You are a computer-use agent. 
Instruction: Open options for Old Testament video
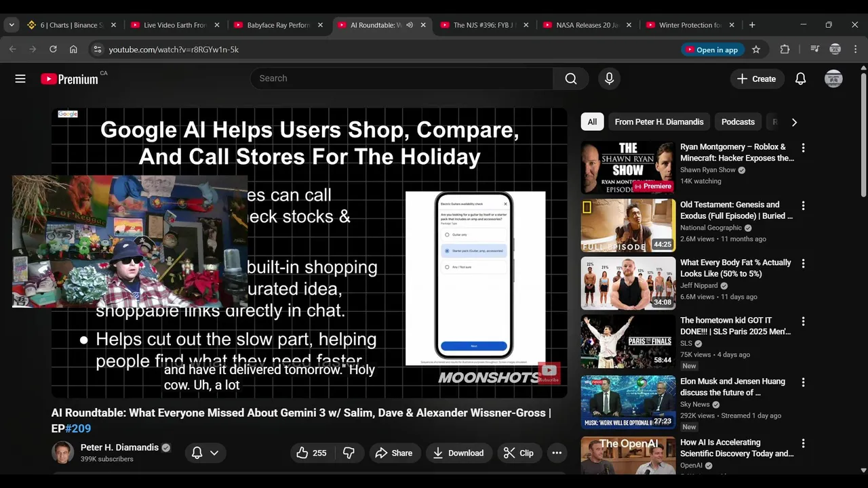803,205
